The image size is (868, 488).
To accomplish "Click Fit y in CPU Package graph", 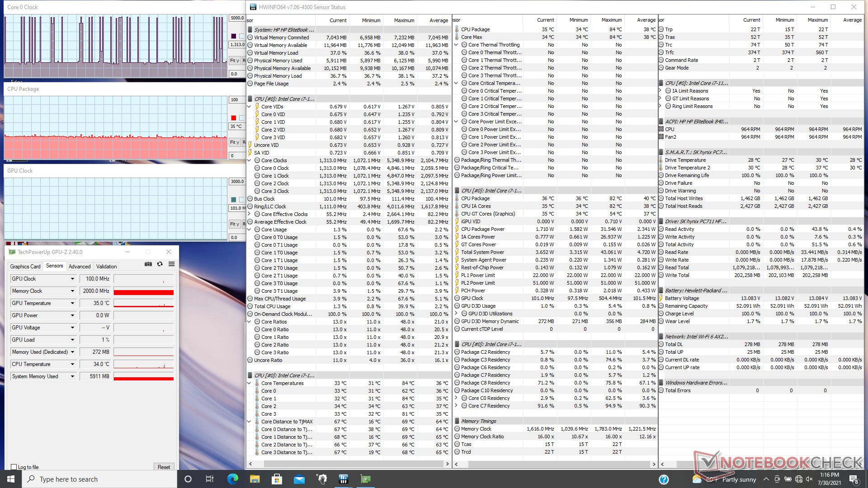I will [x=234, y=142].
